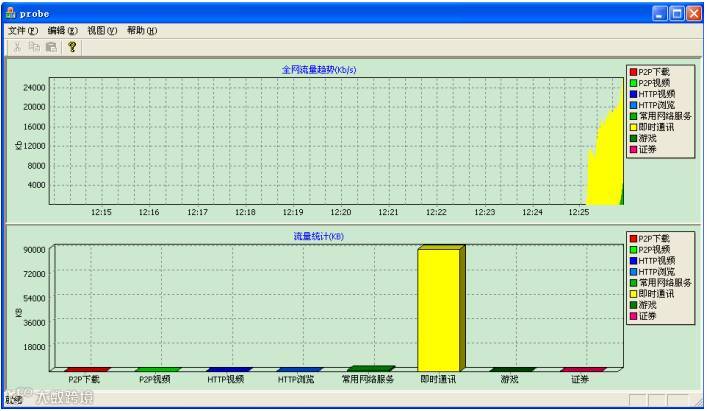
Task: Open the 帮助(H) menu
Action: click(x=142, y=31)
